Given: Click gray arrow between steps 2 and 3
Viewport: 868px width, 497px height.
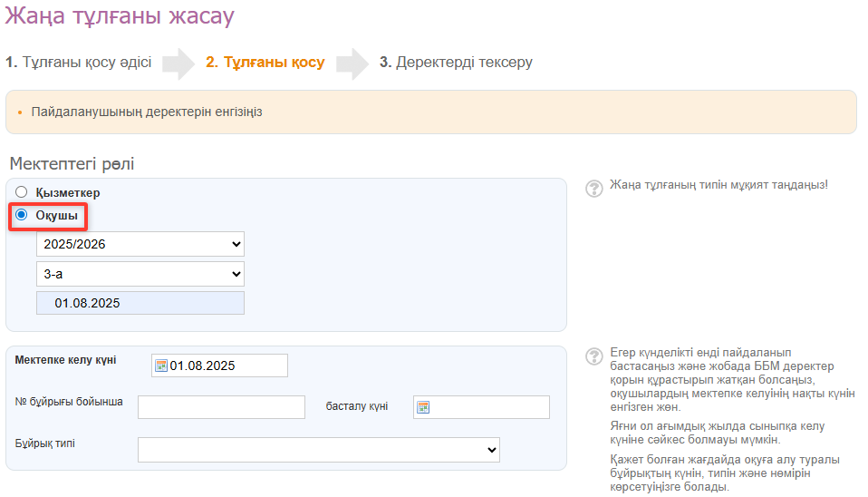Looking at the screenshot, I should pyautogui.click(x=352, y=63).
